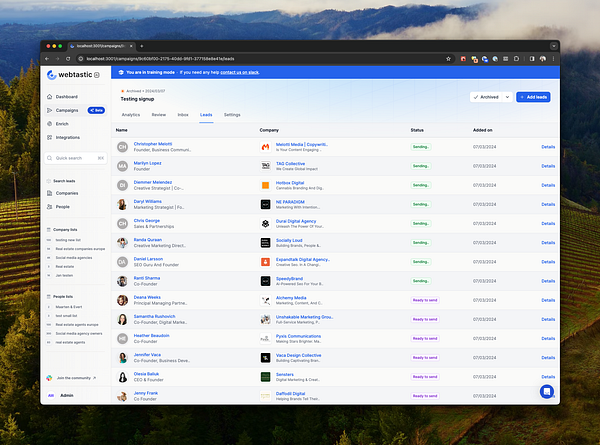Open the Dashboard from the sidebar
The image size is (600, 445).
click(67, 97)
